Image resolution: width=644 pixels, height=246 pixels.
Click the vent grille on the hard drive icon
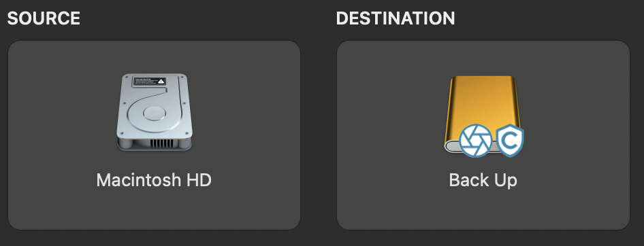161,143
